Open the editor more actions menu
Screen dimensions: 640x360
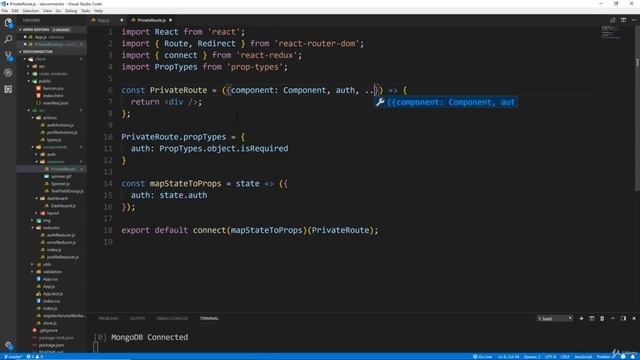634,20
